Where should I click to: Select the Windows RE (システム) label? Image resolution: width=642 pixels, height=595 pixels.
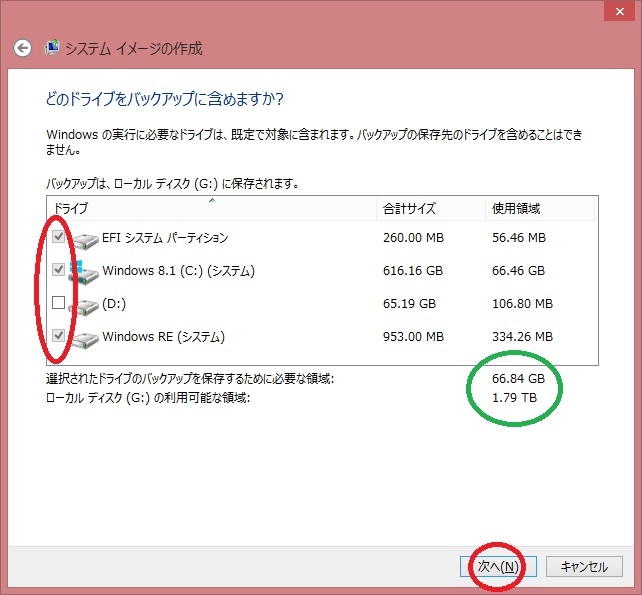[163, 337]
